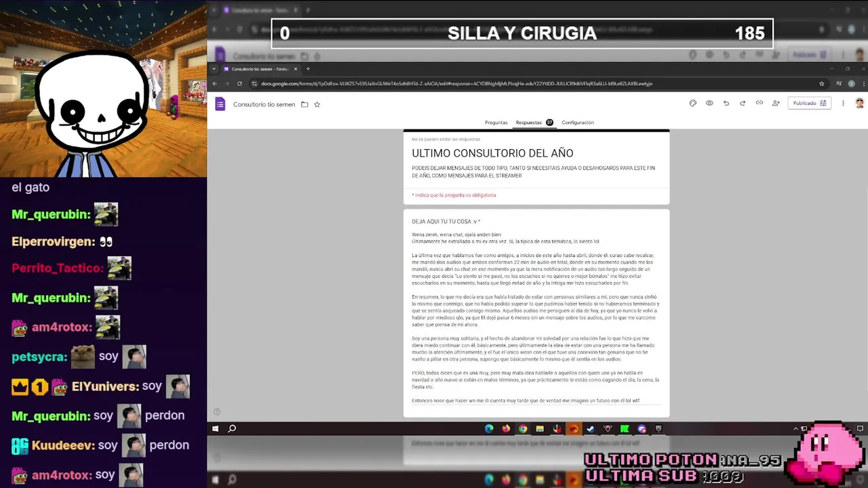Launch Microsoft Edge from the taskbar
This screenshot has width=868, height=488.
point(489,428)
